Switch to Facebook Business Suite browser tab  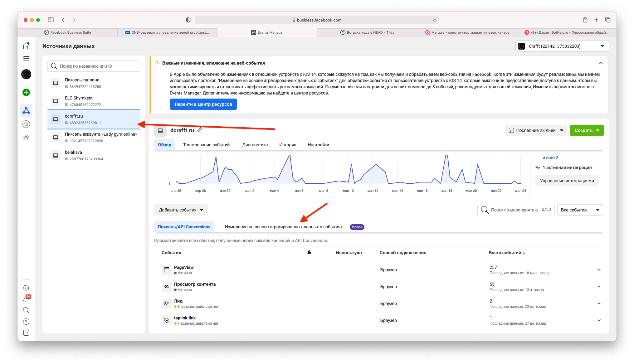coord(68,32)
